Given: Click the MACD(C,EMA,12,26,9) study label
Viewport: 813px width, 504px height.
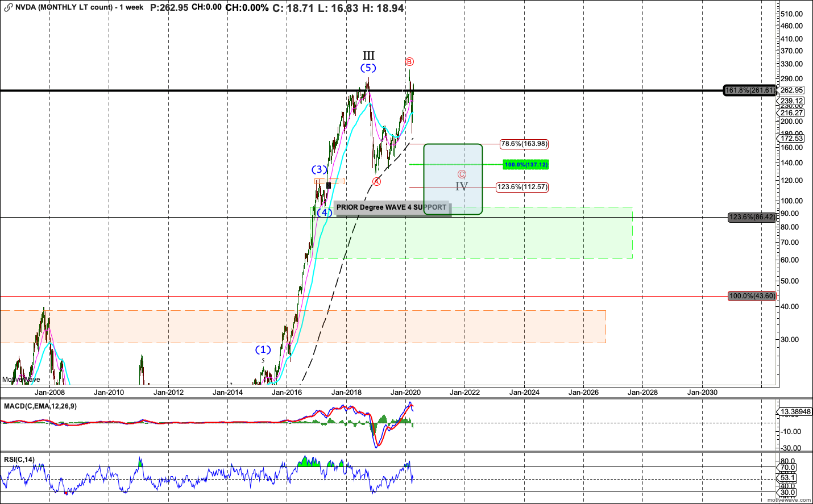Looking at the screenshot, I should (x=40, y=406).
